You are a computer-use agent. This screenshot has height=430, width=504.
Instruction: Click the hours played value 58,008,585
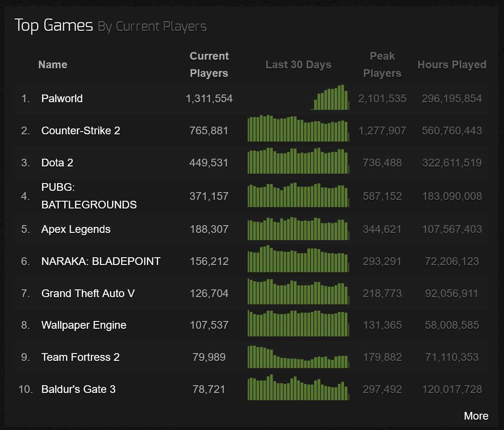452,325
